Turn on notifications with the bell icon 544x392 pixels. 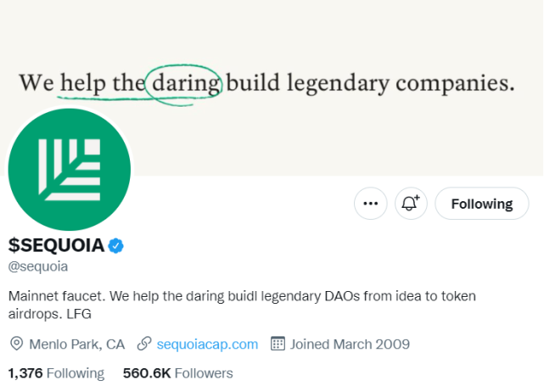(411, 204)
